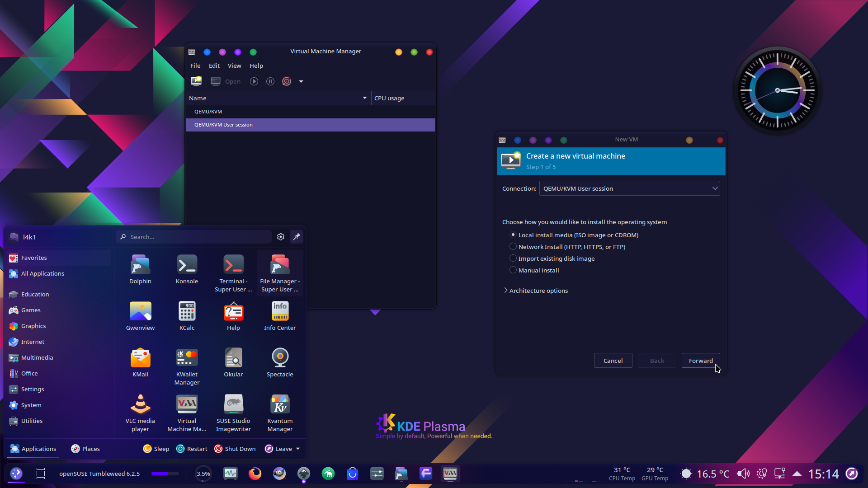Select Network Install radio button

click(513, 247)
